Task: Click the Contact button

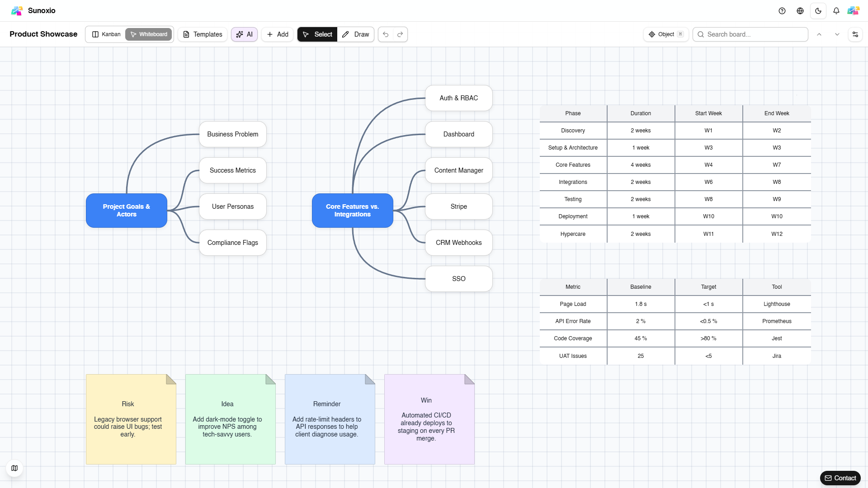Action: (840, 478)
